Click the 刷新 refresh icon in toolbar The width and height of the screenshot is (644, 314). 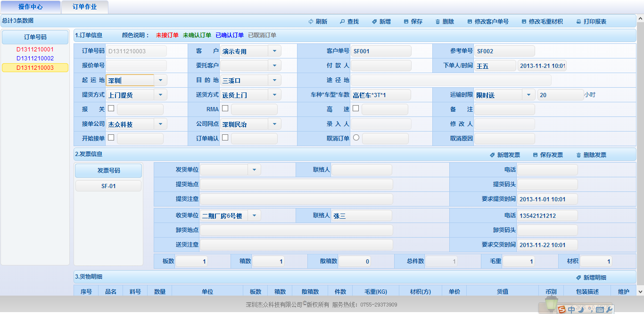311,22
